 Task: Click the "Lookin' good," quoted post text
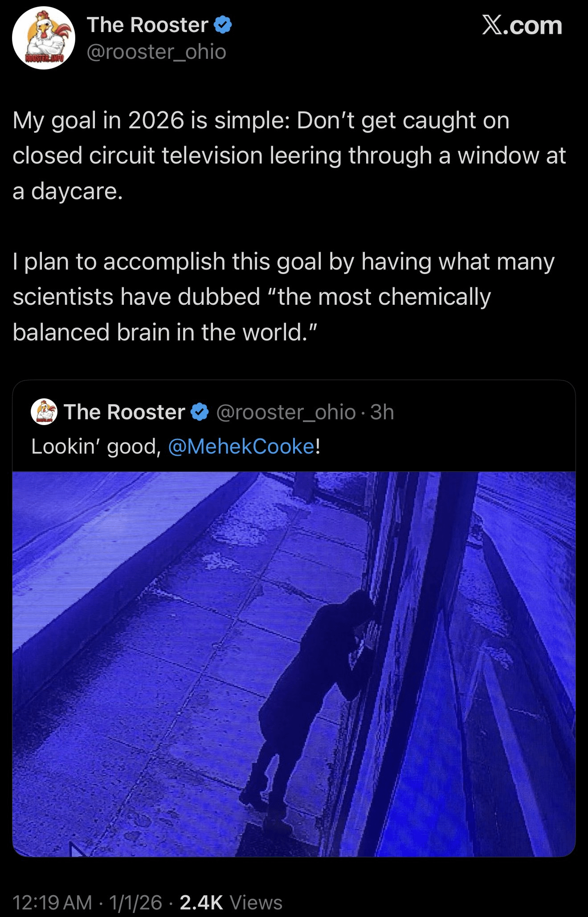(x=96, y=446)
